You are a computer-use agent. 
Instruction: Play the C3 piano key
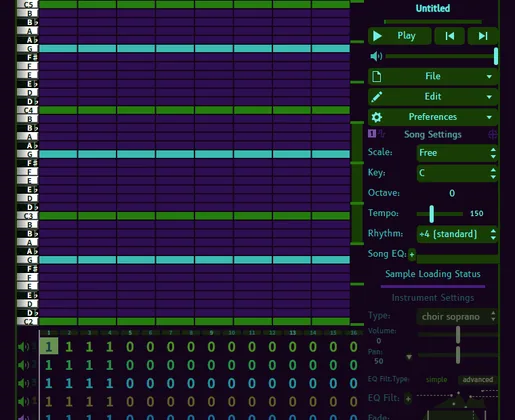28,216
